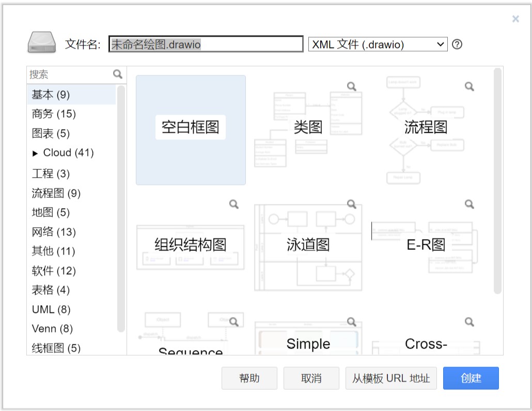This screenshot has height=411, width=532.
Task: Click the 取消 button
Action: tap(311, 378)
